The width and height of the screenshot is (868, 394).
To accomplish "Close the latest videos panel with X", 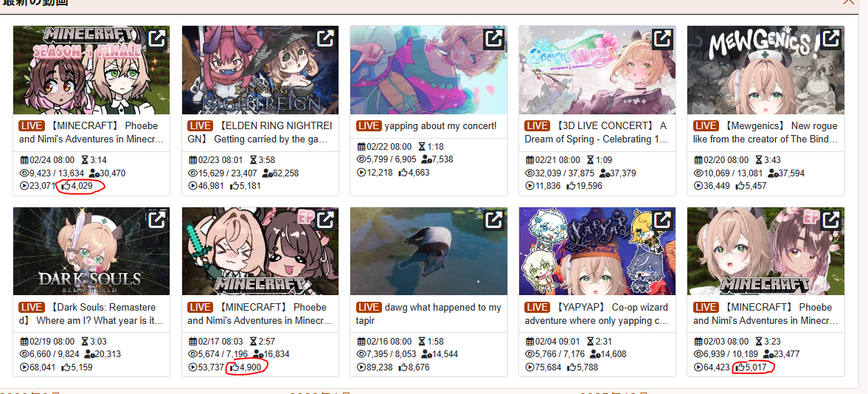I will [x=849, y=1].
